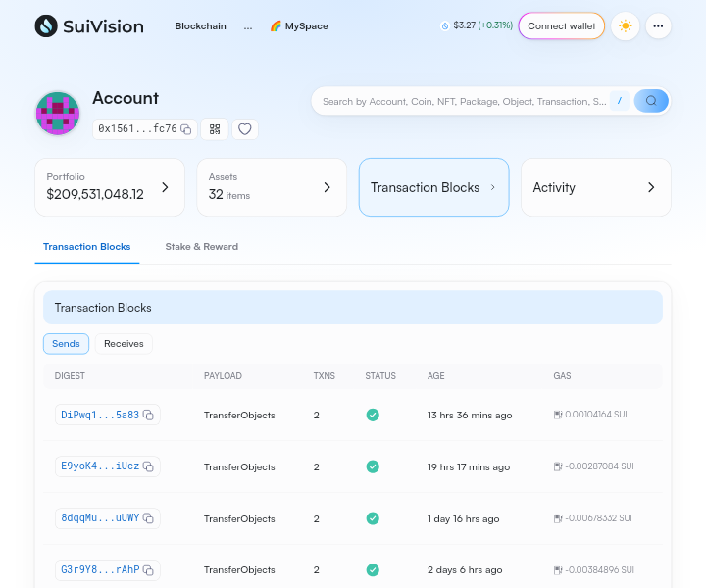Screen dimensions: 706x588
Task: Show the account QR code
Action: [215, 129]
